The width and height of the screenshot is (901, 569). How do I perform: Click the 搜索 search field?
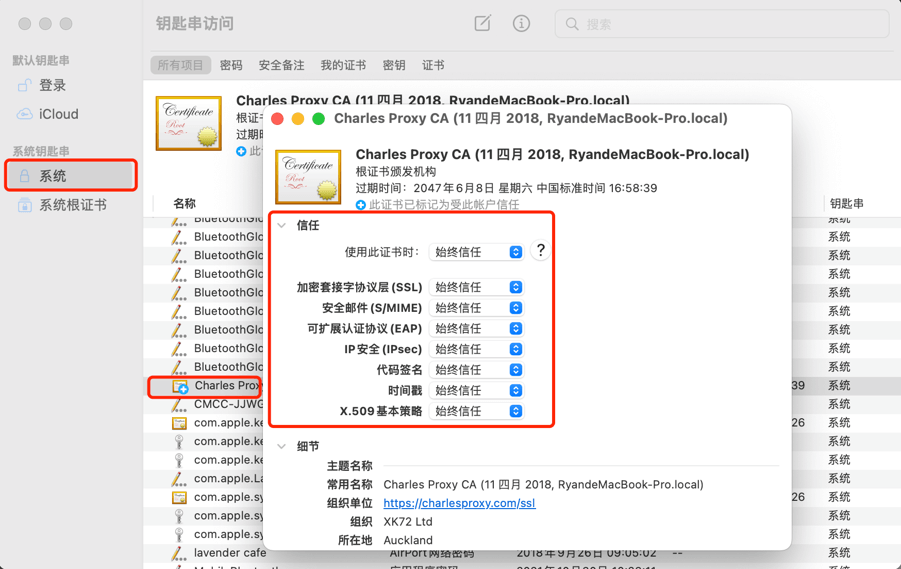[x=720, y=24]
